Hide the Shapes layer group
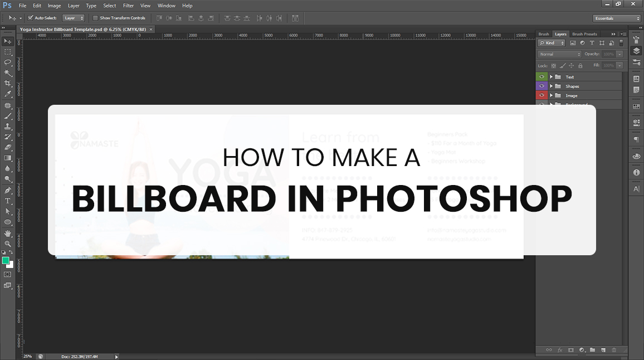644x360 pixels. click(541, 86)
